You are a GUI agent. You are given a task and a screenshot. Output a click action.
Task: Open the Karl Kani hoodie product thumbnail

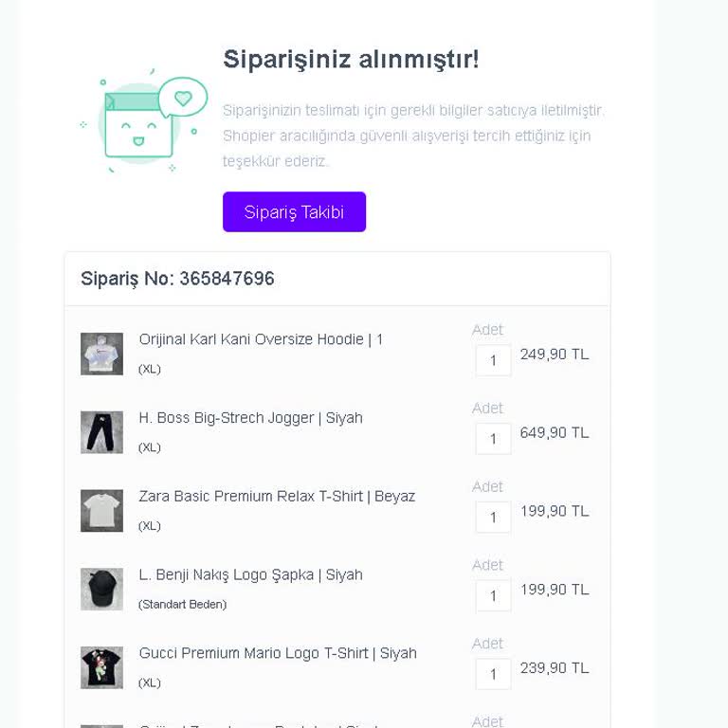101,354
